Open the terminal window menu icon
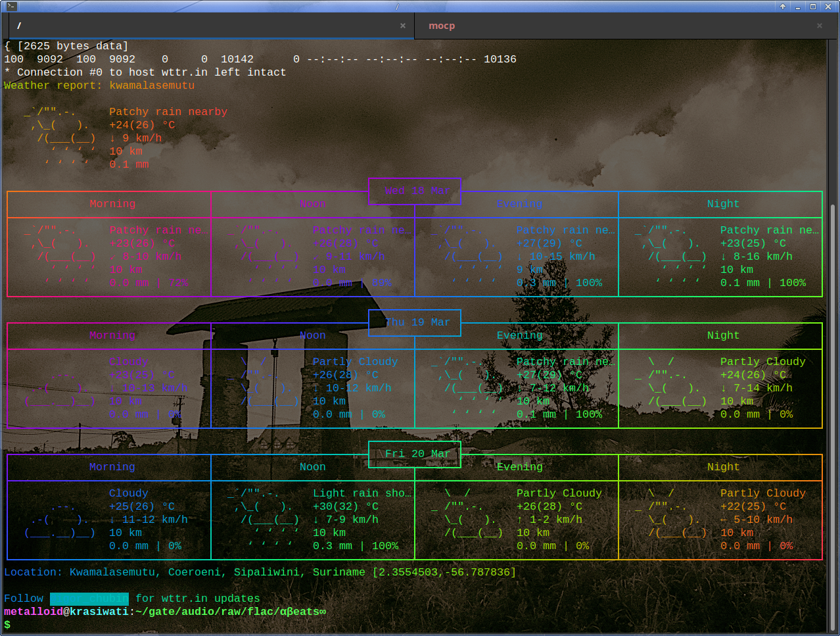The width and height of the screenshot is (840, 636). pyautogui.click(x=11, y=6)
